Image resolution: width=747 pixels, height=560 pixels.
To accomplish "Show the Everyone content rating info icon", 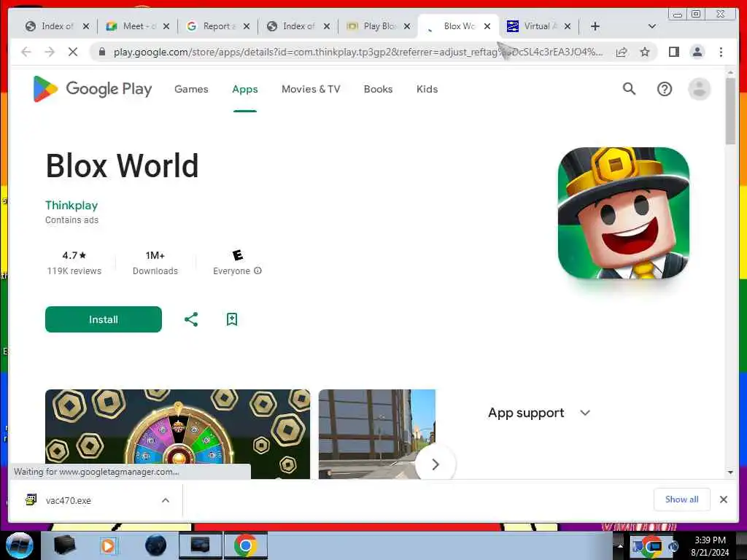I will [258, 271].
